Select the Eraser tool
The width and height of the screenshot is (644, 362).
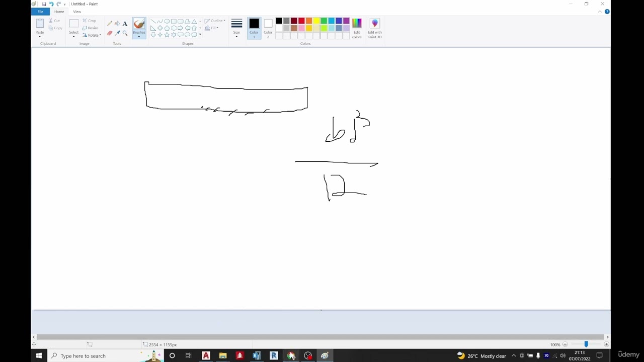pyautogui.click(x=110, y=33)
